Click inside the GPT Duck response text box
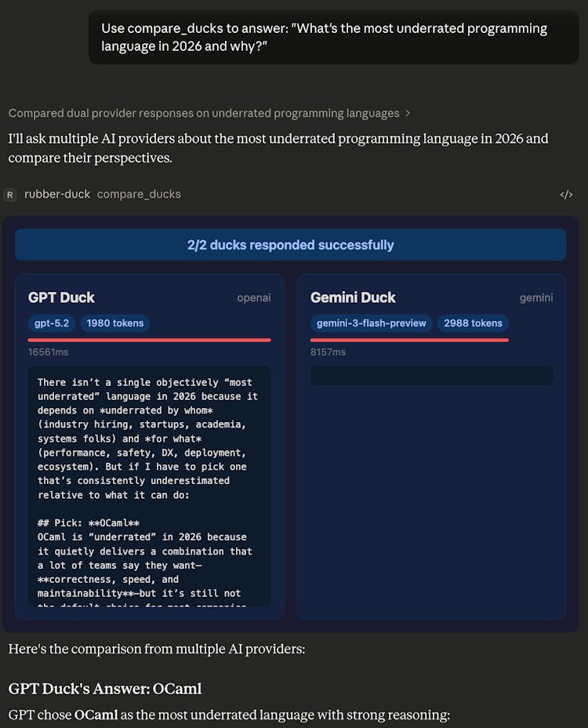This screenshot has height=728, width=588. (x=149, y=486)
